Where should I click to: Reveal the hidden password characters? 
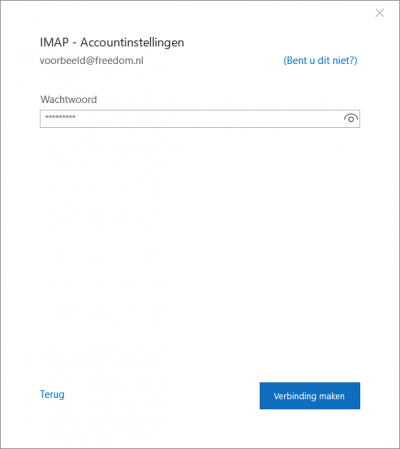click(351, 118)
